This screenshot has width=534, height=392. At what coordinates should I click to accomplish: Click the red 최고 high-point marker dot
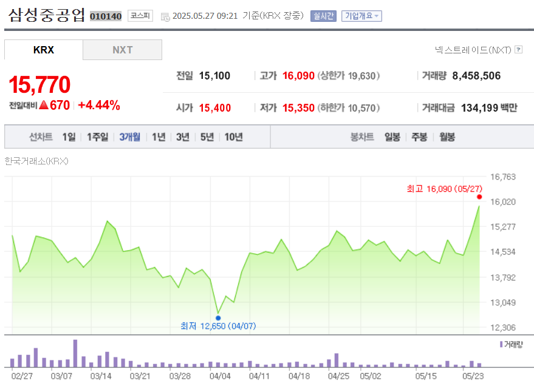tap(479, 197)
